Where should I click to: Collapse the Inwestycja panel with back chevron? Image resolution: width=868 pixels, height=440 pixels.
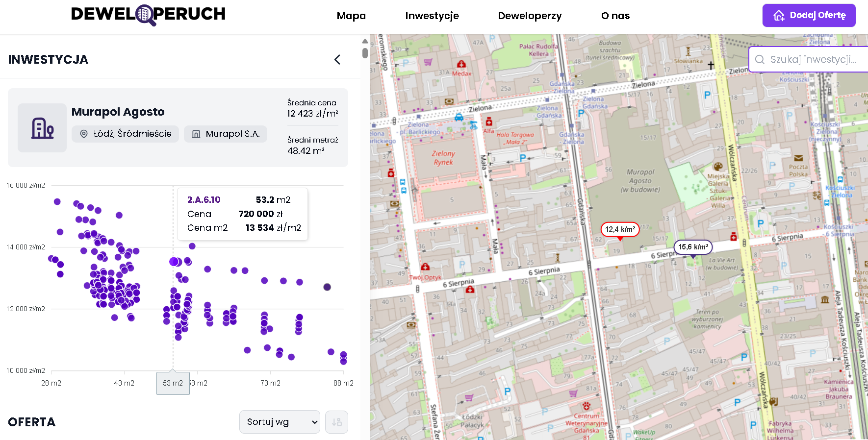(337, 60)
